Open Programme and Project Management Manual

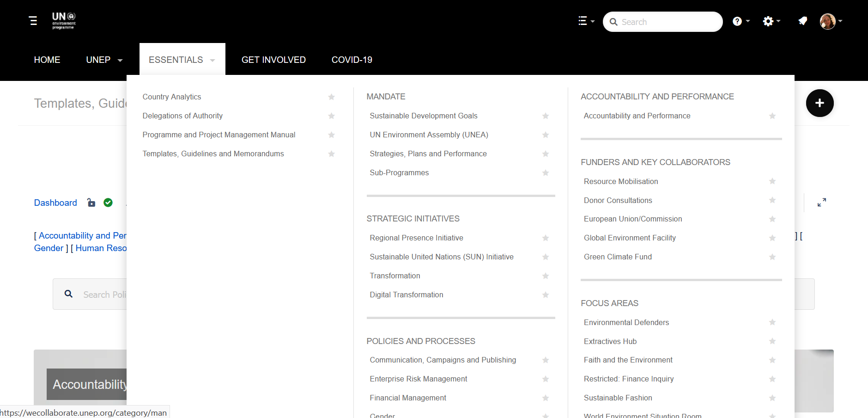[x=219, y=135]
